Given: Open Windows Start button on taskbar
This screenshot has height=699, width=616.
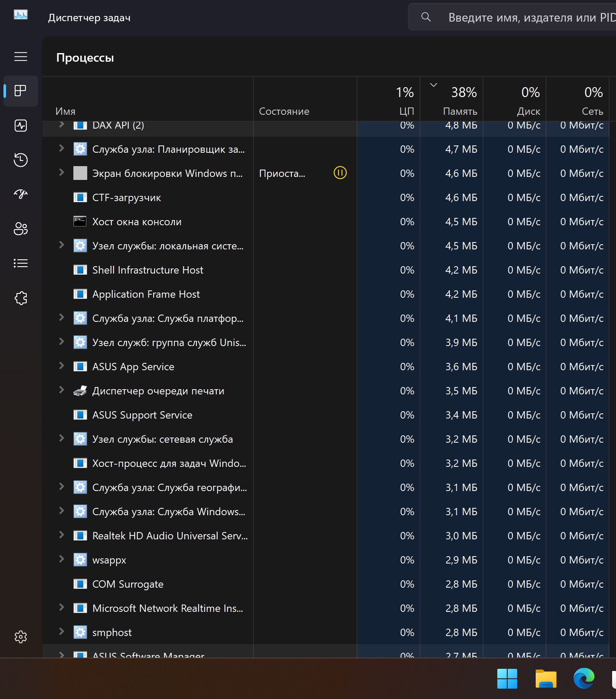Looking at the screenshot, I should click(x=507, y=679).
